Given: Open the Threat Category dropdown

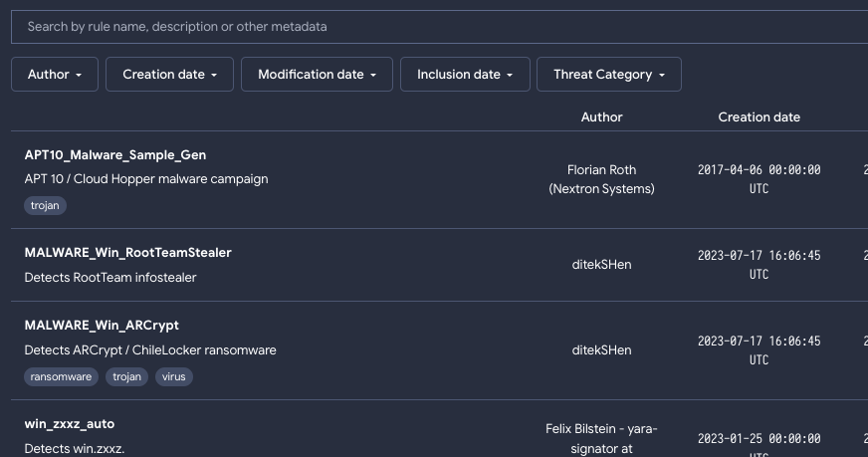Looking at the screenshot, I should point(609,75).
